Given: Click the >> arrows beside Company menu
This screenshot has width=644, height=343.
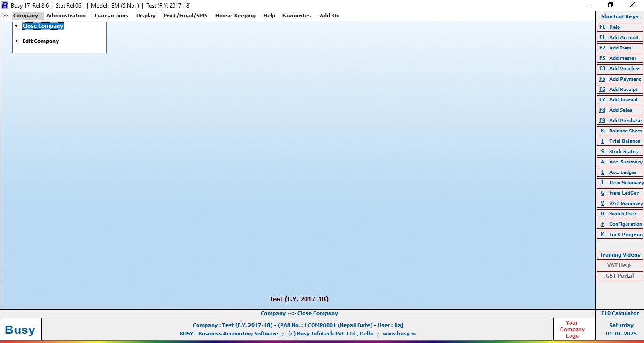Looking at the screenshot, I should [6, 16].
